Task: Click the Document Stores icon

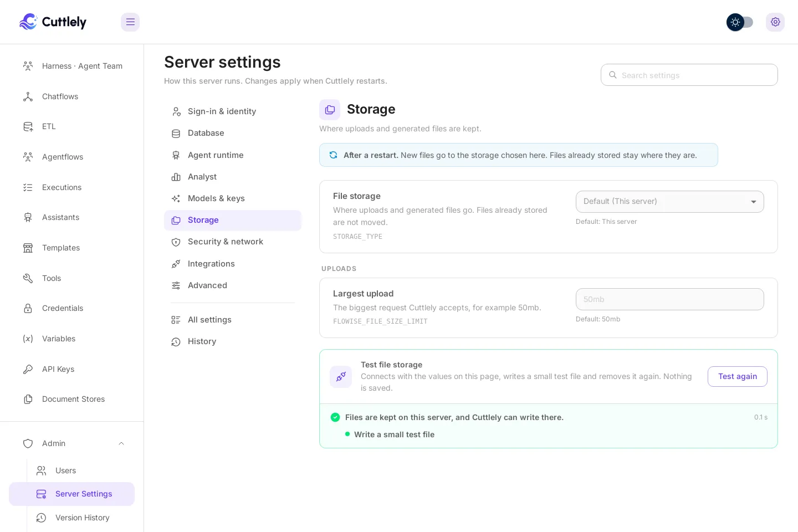Action: click(28, 399)
